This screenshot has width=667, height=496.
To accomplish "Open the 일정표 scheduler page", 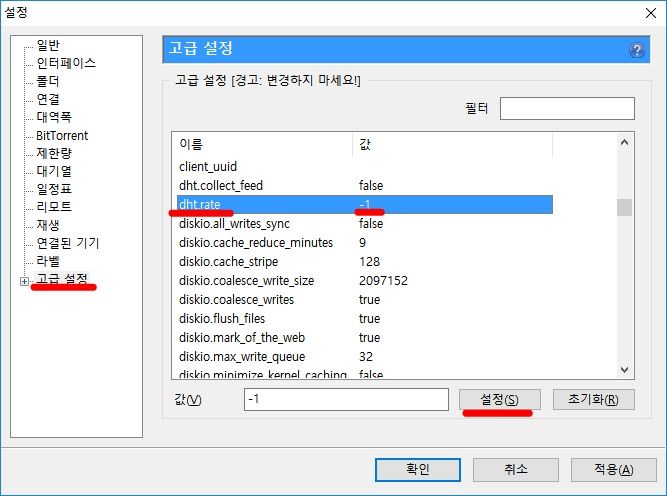I will (x=54, y=188).
